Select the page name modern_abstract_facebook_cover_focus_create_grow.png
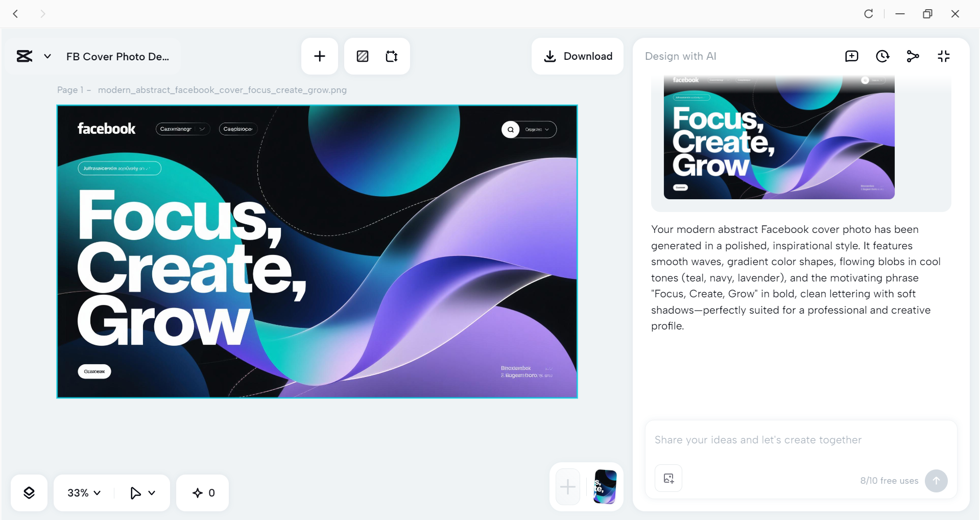 (x=222, y=90)
